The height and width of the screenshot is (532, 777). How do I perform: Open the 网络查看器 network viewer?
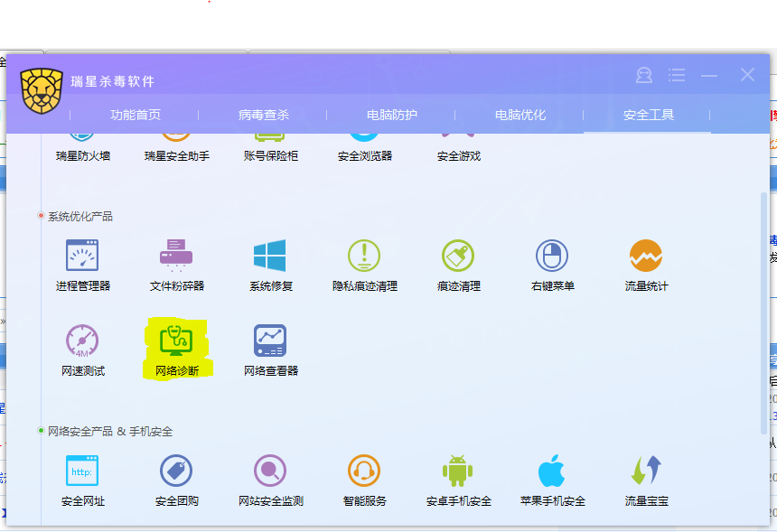tap(270, 350)
